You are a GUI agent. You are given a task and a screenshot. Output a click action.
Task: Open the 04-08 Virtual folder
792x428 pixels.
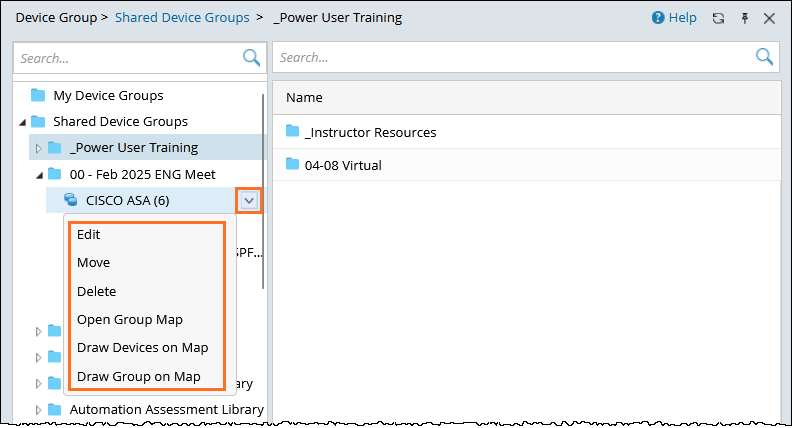pyautogui.click(x=343, y=165)
